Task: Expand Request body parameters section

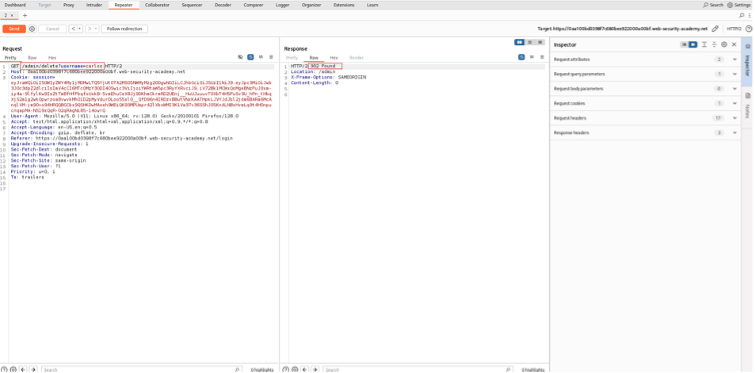Action: [645, 89]
